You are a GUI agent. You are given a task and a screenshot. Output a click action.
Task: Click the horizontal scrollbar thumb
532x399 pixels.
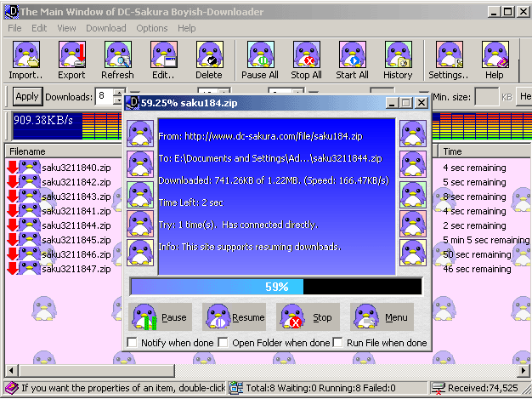point(97,370)
